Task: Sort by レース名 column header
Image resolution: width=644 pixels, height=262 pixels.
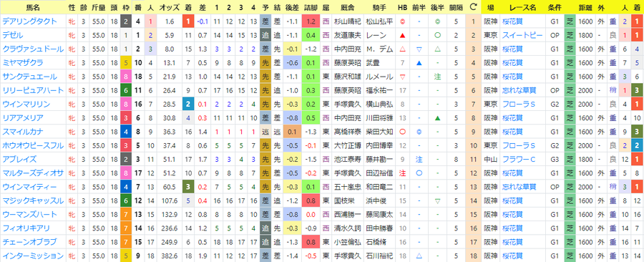Action: point(522,7)
